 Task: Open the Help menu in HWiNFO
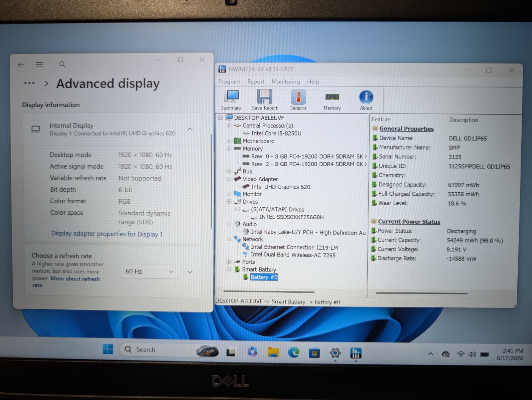pos(313,81)
